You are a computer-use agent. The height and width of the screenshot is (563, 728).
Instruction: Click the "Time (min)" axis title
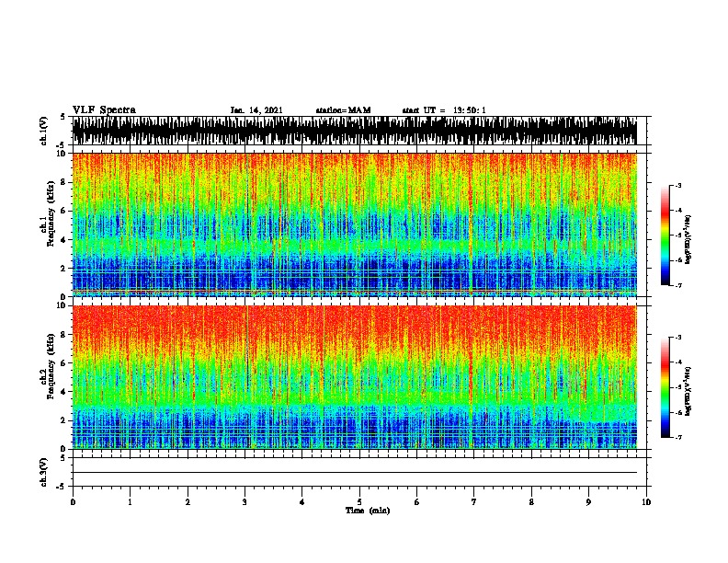[x=368, y=511]
